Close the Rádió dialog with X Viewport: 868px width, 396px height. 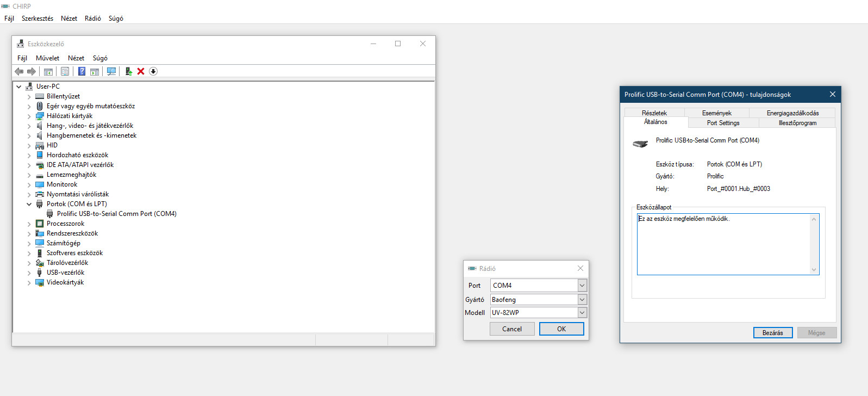tap(580, 268)
